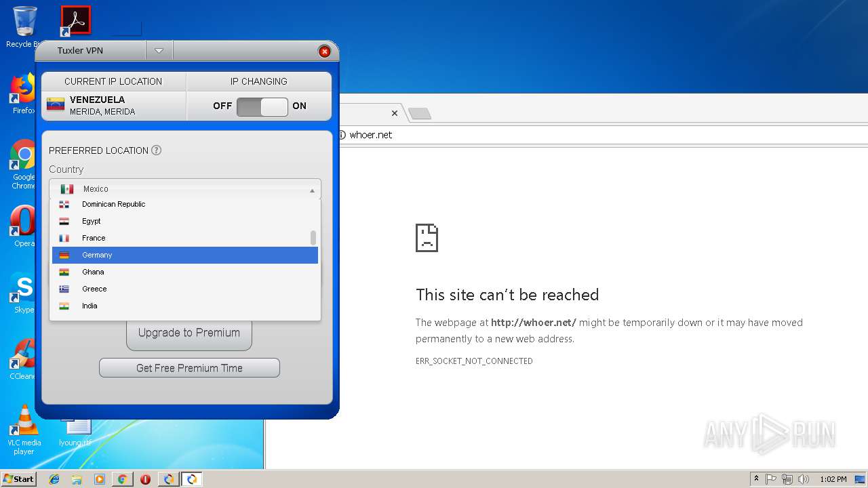Click the India flag icon
Image resolution: width=868 pixels, height=488 pixels.
pyautogui.click(x=64, y=306)
